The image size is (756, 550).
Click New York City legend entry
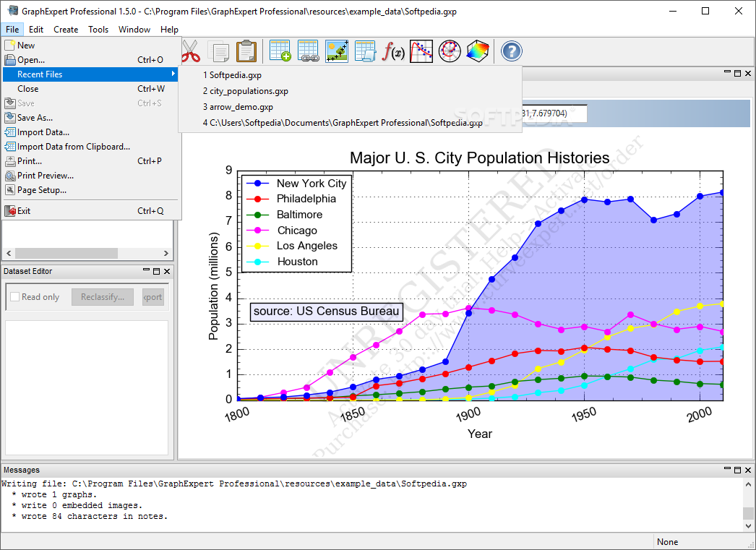click(296, 183)
